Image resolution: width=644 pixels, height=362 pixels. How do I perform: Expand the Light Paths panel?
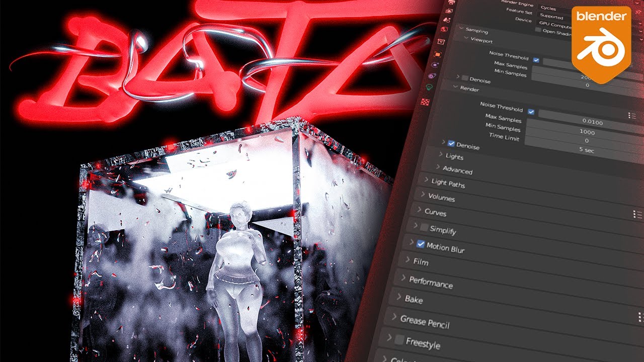(427, 180)
